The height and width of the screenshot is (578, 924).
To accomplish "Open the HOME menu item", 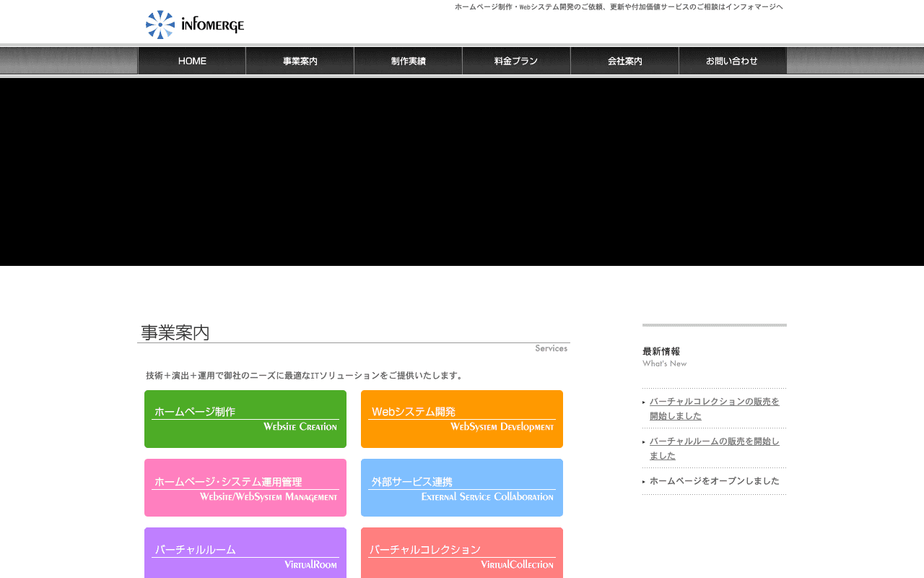I will [192, 61].
